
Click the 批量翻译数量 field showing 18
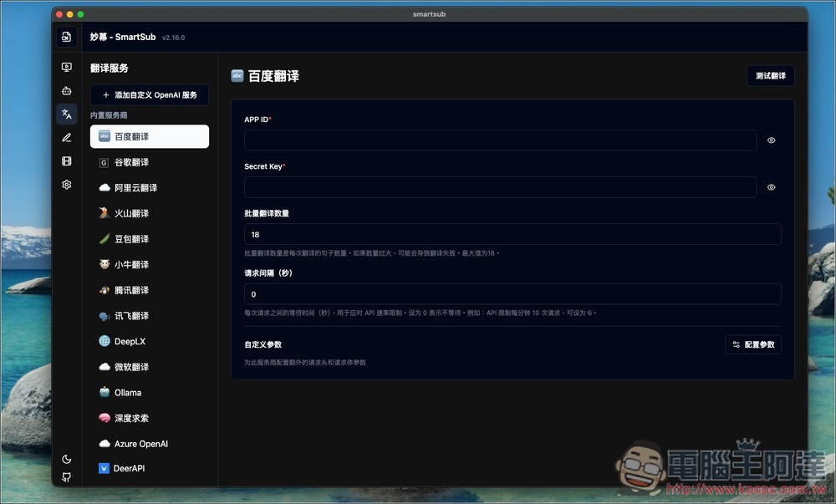pos(512,234)
